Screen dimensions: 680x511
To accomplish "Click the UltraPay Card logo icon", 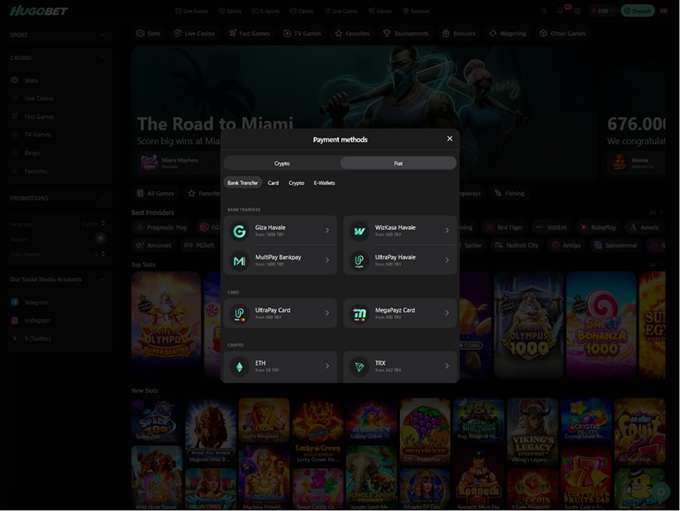I will point(239,314).
